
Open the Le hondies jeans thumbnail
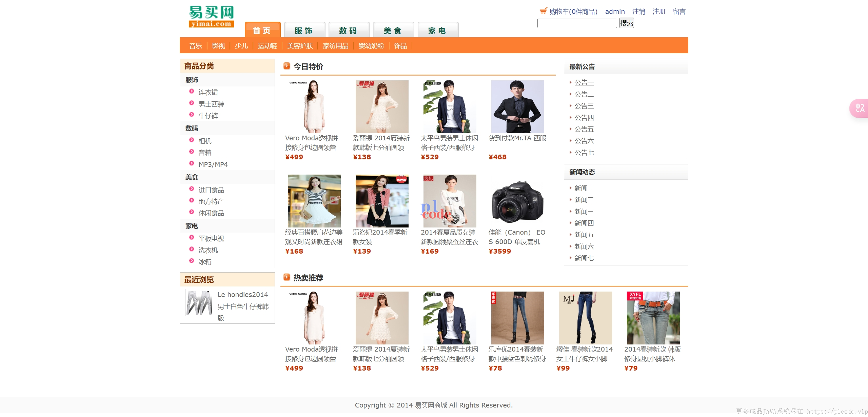pyautogui.click(x=199, y=302)
